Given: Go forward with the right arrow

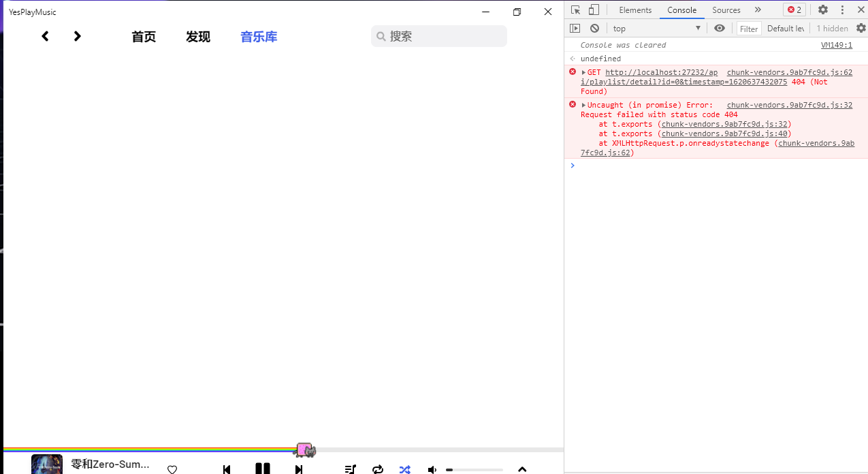Looking at the screenshot, I should pos(78,36).
